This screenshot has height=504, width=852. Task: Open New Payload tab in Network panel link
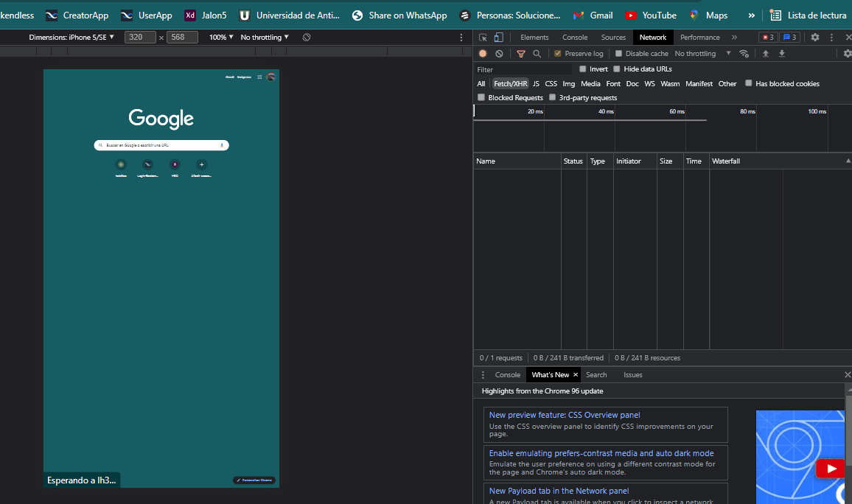559,491
